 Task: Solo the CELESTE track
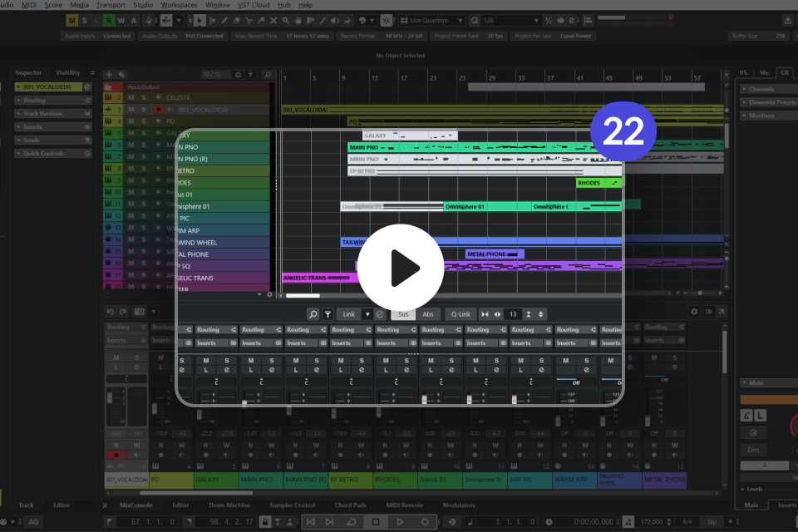(144, 98)
